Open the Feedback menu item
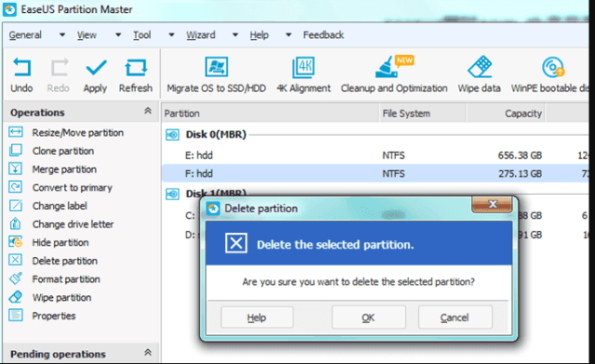595x364 pixels. click(x=324, y=35)
